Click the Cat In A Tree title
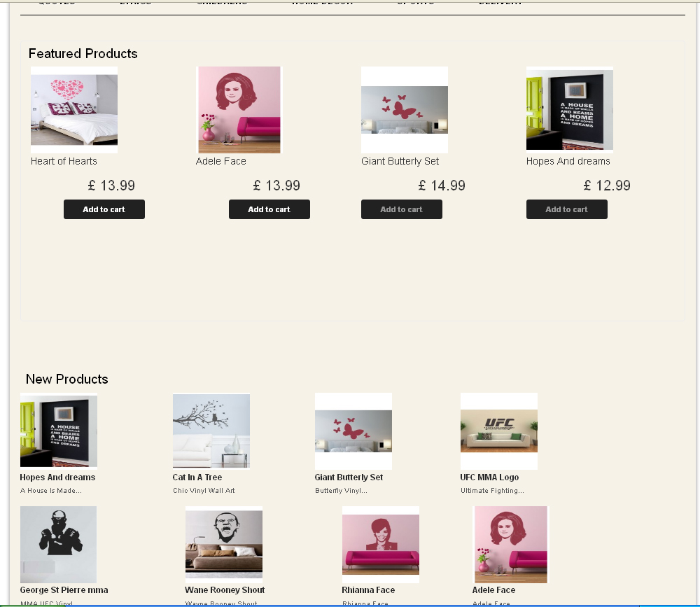Screen dimensions: 700x607 point(197,477)
